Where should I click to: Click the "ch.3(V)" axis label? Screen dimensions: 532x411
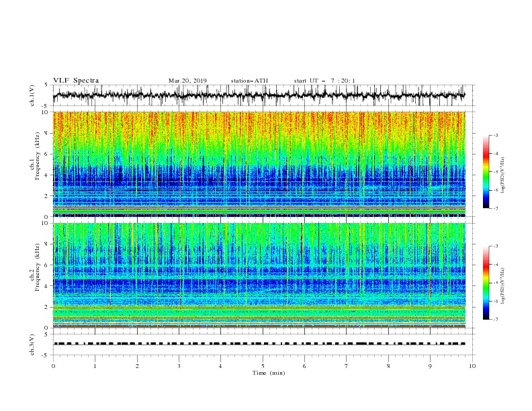coord(32,345)
